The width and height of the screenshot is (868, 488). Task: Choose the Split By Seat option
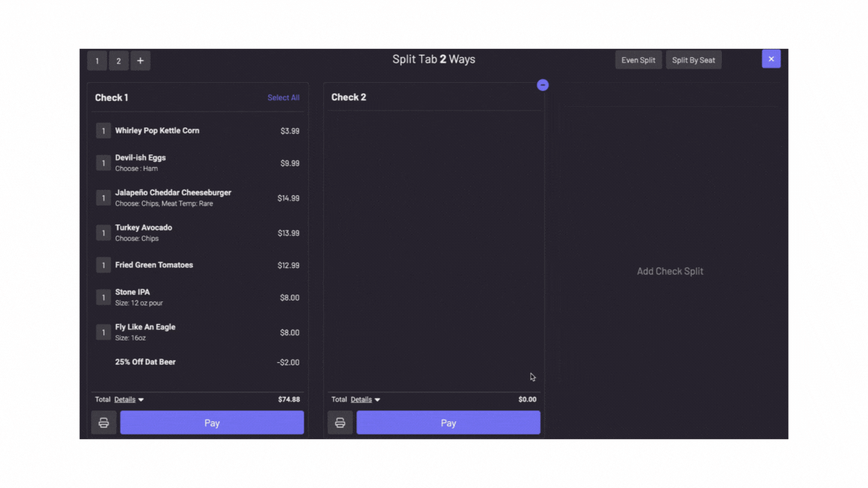(x=693, y=60)
